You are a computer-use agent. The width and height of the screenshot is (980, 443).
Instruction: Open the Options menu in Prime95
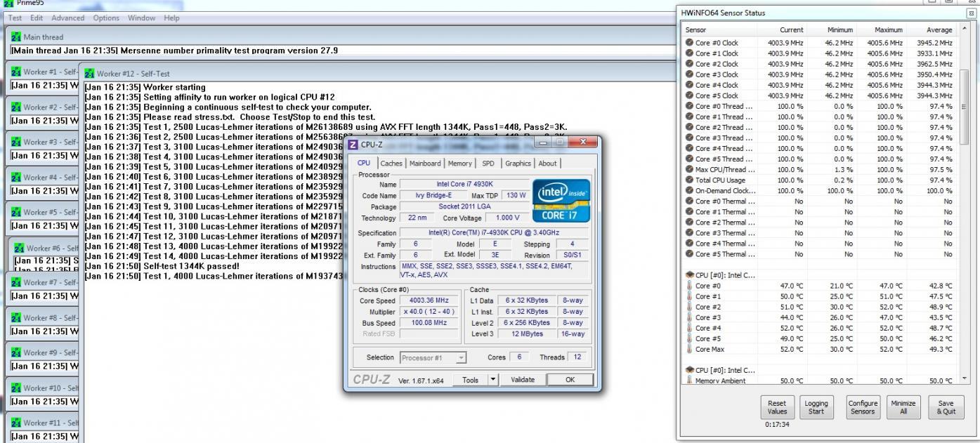106,18
